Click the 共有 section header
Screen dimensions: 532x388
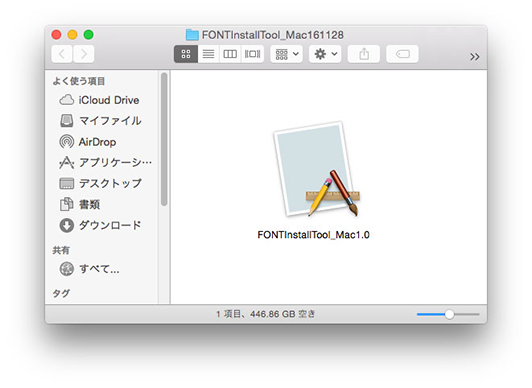(x=61, y=250)
